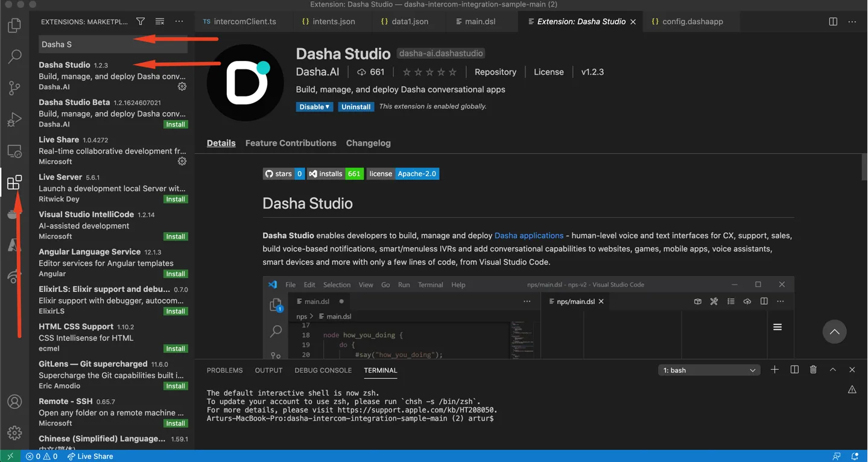Screen dimensions: 868x462
Task: Click the errors and warnings status item
Action: coord(42,456)
